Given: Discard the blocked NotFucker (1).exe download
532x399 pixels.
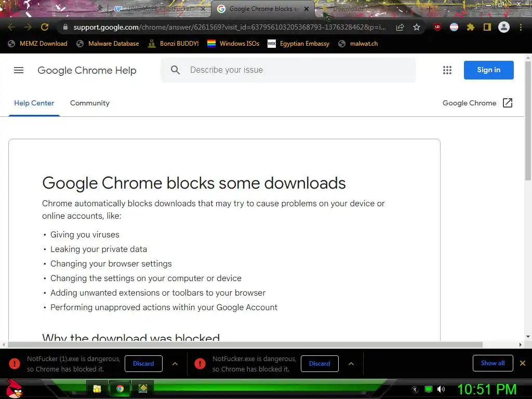Looking at the screenshot, I should point(143,363).
